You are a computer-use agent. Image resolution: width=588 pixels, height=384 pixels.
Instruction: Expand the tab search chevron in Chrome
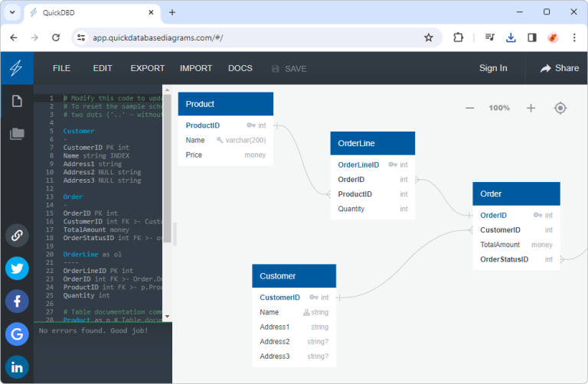tap(12, 12)
